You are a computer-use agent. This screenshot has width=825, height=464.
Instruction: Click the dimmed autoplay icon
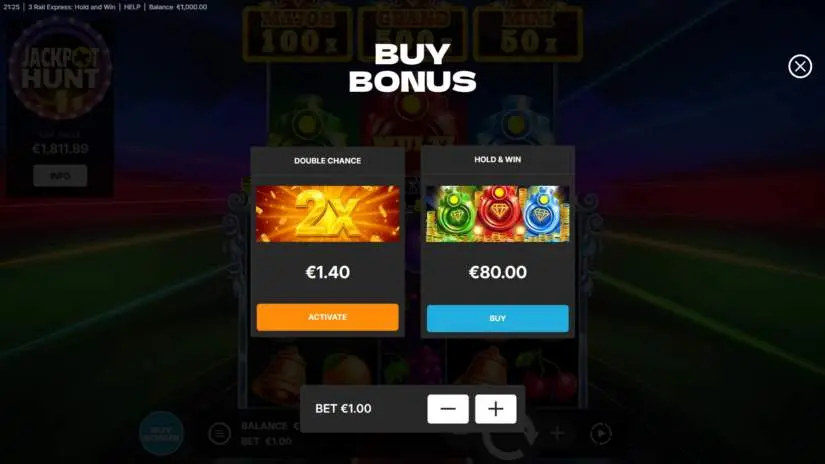[x=601, y=433]
